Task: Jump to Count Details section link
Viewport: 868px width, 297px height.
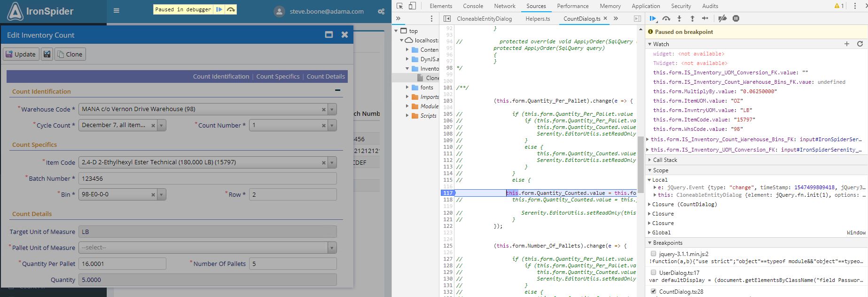Action: 326,77
